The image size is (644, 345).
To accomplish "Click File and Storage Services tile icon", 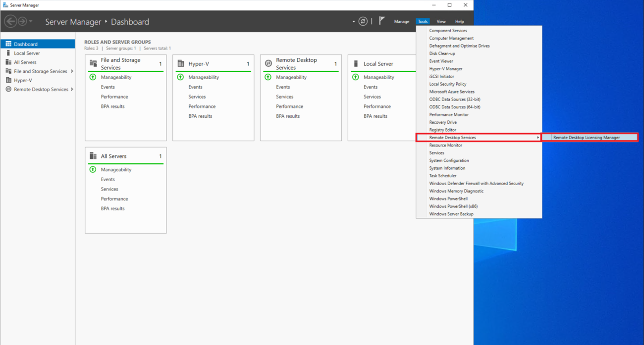I will click(93, 63).
